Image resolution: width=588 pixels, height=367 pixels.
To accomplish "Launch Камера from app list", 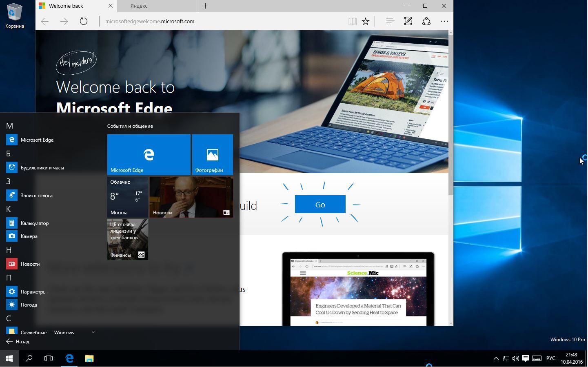I will [x=51, y=236].
